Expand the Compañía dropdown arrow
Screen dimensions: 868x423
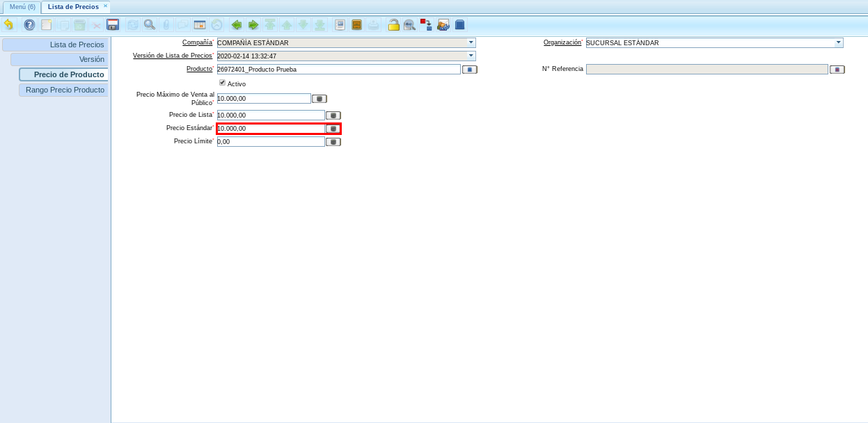pyautogui.click(x=471, y=42)
